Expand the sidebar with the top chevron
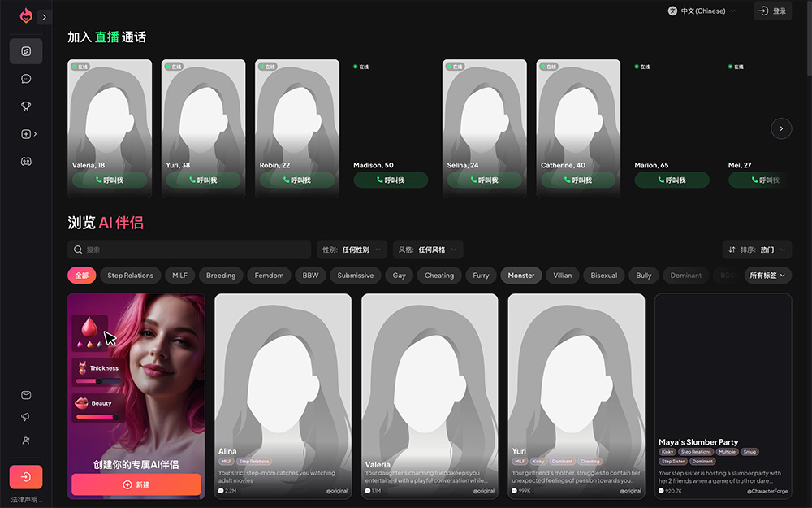 [x=44, y=17]
